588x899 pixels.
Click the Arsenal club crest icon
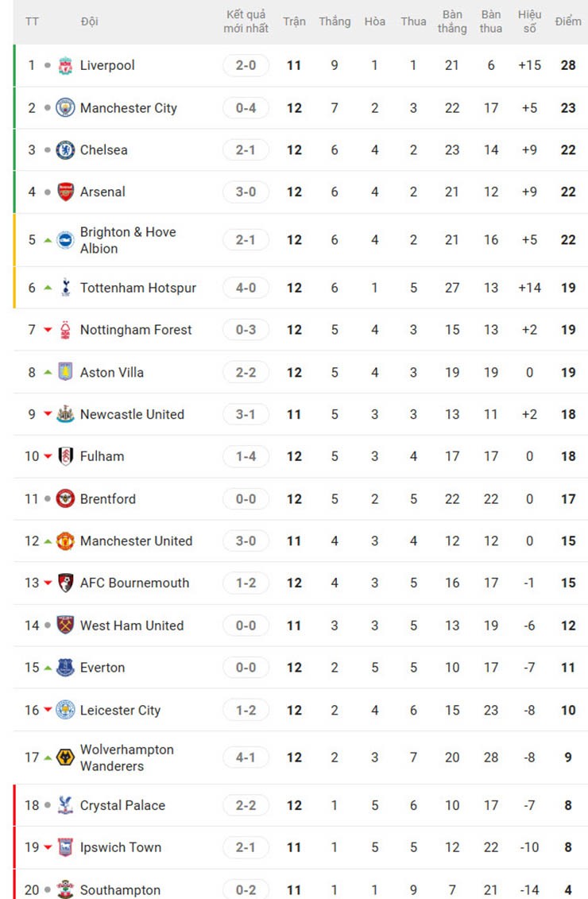(65, 192)
